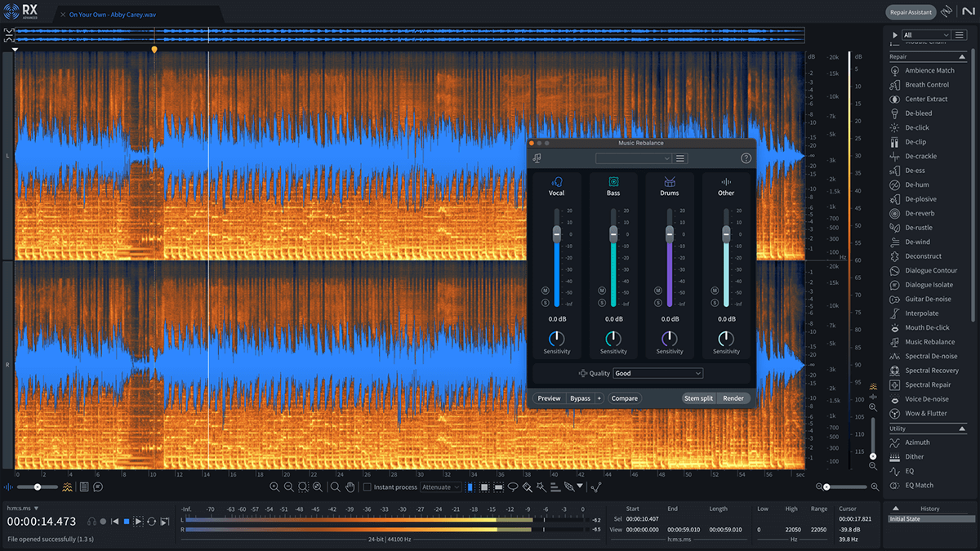Open the Quality dropdown in Music Rebalance
The height and width of the screenshot is (551, 980).
657,373
